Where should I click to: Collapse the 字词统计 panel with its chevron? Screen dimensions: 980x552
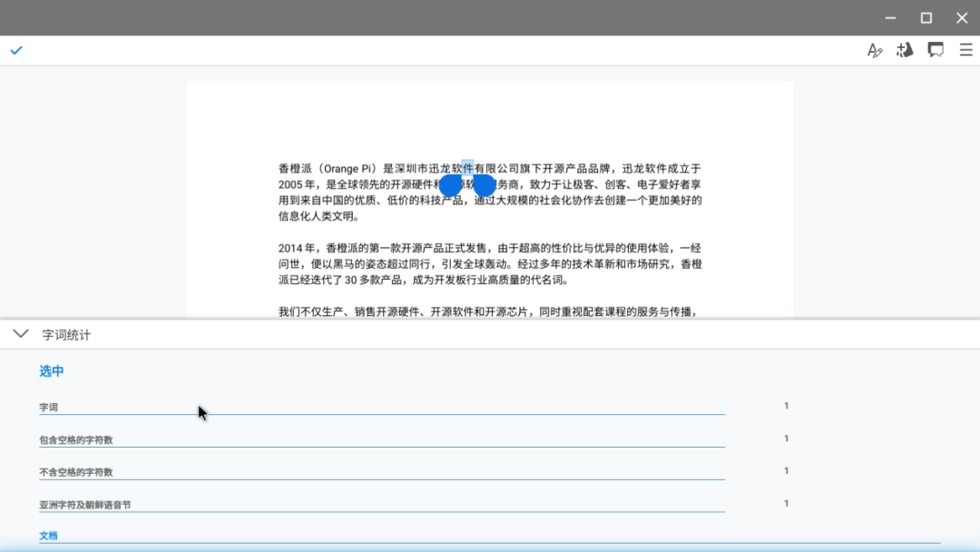20,334
